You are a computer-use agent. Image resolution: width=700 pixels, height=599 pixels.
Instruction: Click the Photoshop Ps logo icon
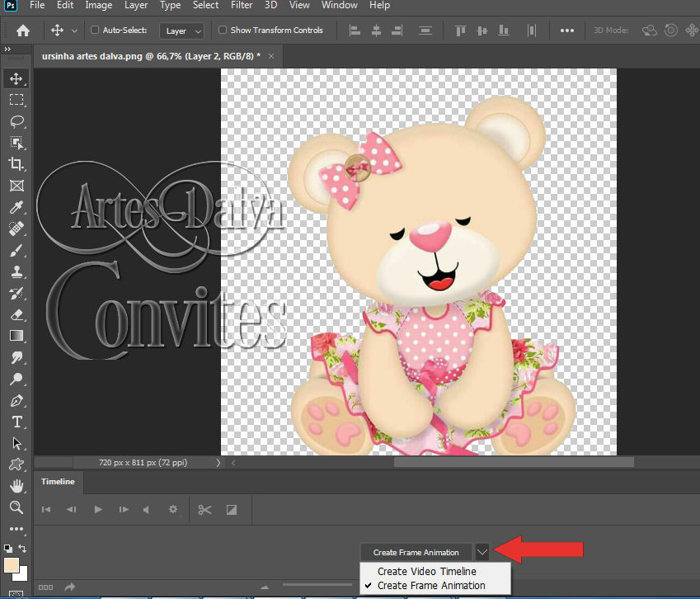tap(10, 5)
